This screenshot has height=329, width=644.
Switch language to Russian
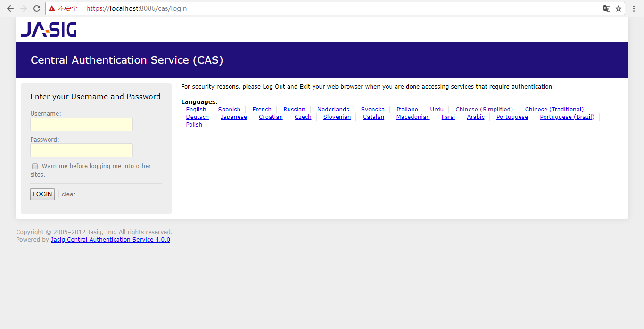(x=294, y=110)
